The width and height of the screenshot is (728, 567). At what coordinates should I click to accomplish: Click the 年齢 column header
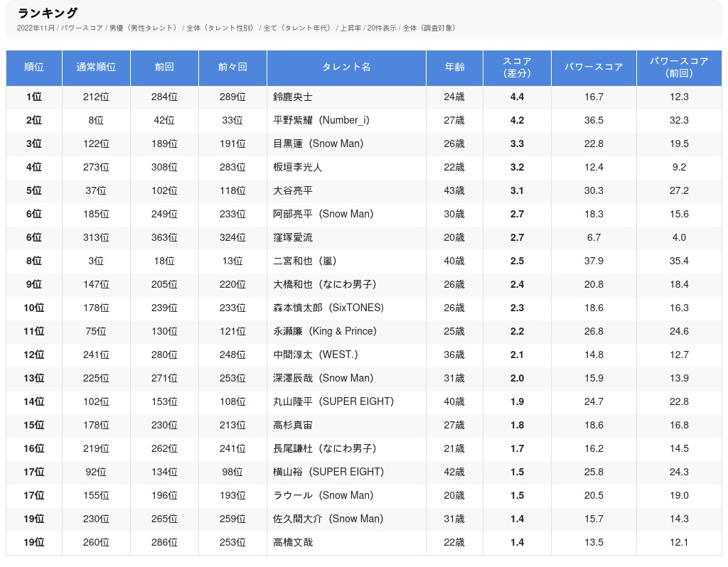point(454,67)
